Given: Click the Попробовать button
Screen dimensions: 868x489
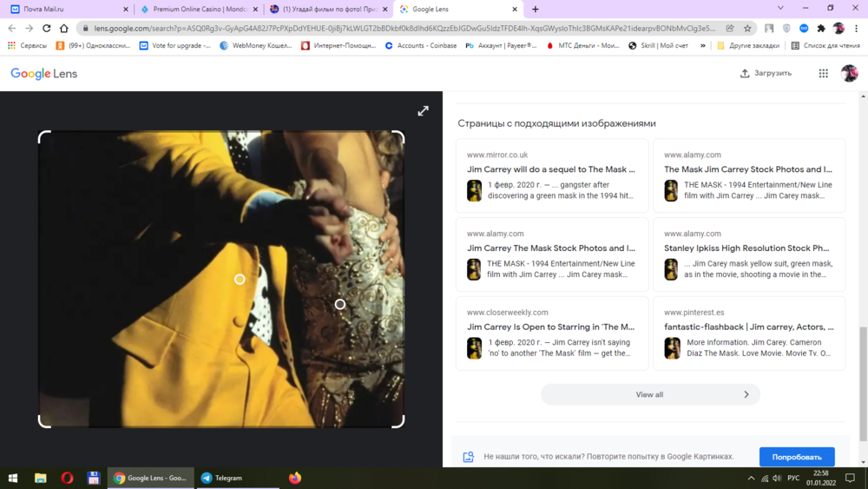Looking at the screenshot, I should 797,457.
